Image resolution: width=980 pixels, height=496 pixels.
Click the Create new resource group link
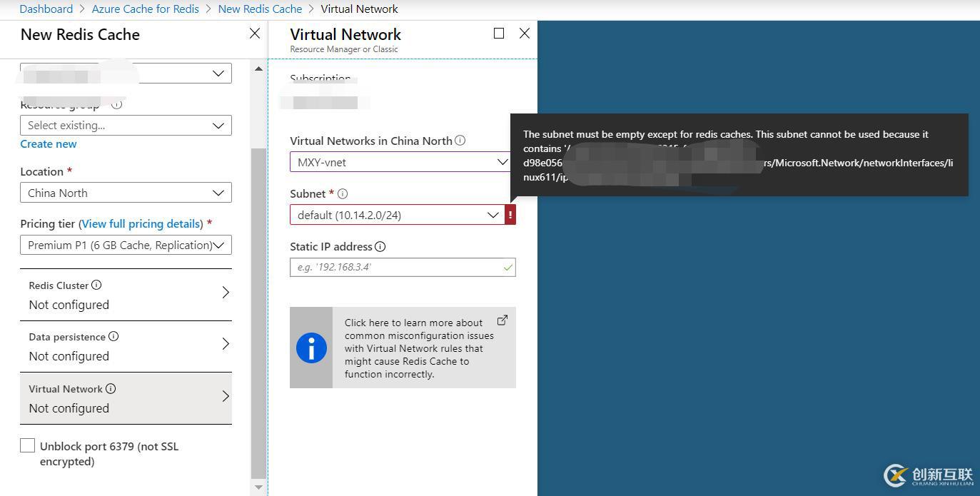[48, 143]
